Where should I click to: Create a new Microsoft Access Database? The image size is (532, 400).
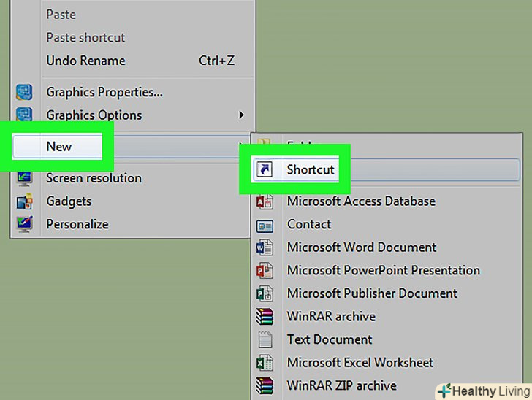point(386,201)
